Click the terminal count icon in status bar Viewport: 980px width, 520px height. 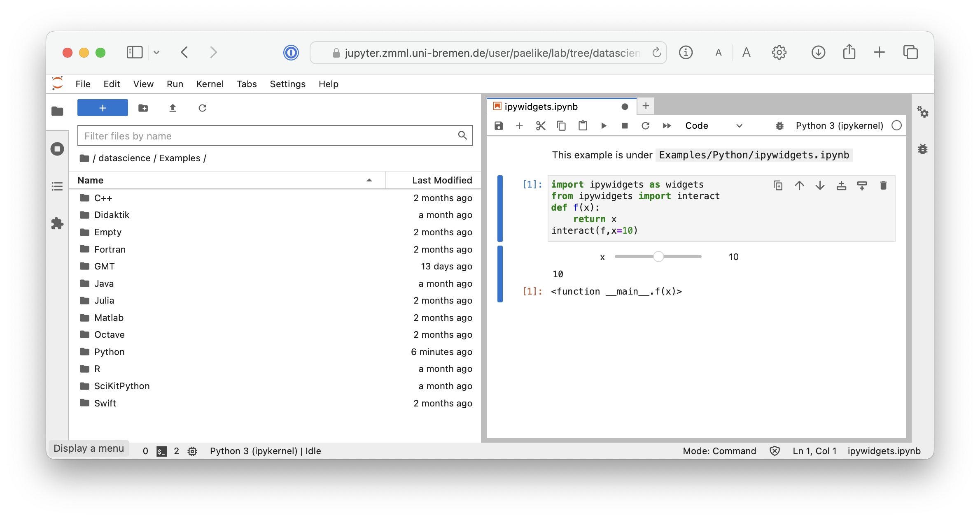(161, 451)
